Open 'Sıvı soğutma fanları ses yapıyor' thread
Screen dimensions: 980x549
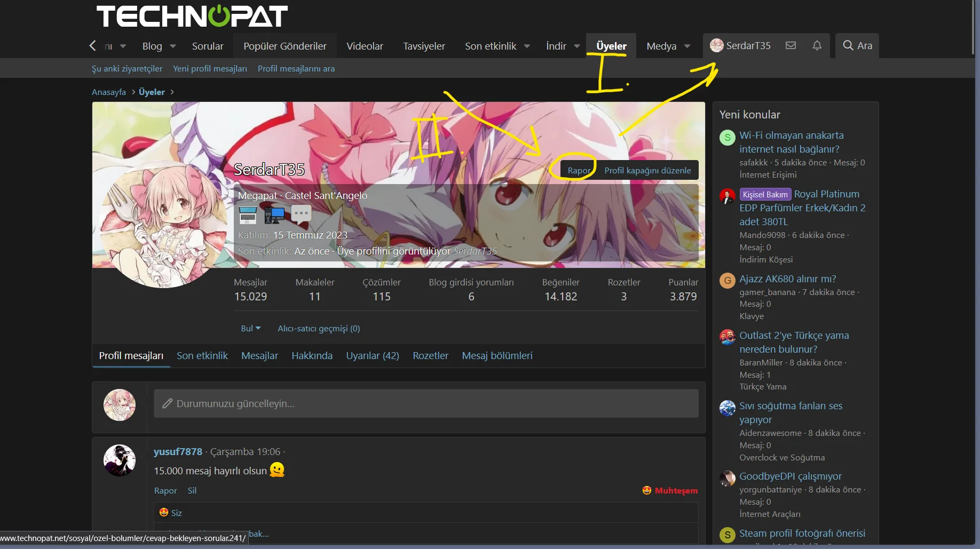click(791, 413)
